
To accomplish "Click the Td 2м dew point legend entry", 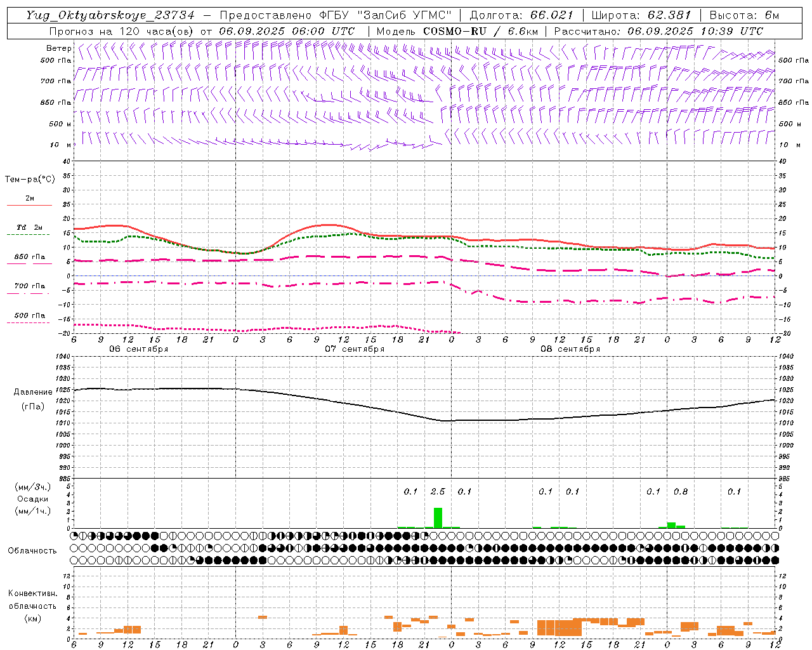I will click(x=30, y=227).
